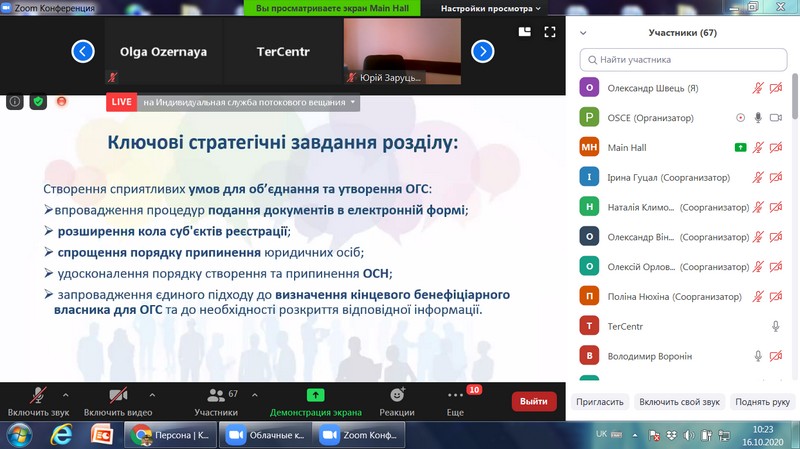Viewport: 800px width, 449px height.
Task: Expand audio options arrow beside Включить звук
Action: (x=66, y=395)
